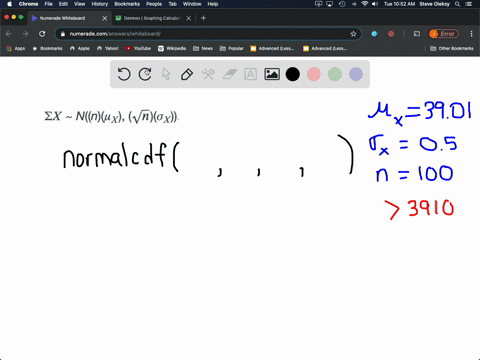This screenshot has width=480, height=360.
Task: Open the Wikipedia bookmark
Action: [x=172, y=48]
